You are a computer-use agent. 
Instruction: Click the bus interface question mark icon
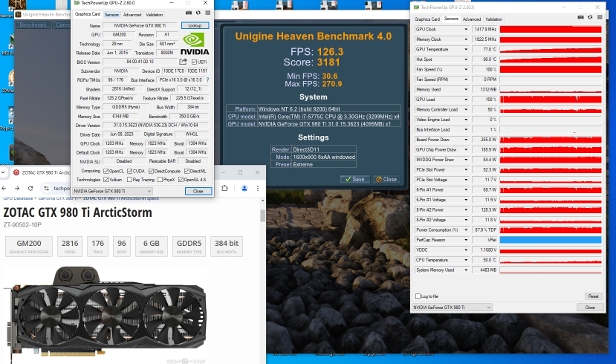pos(207,79)
